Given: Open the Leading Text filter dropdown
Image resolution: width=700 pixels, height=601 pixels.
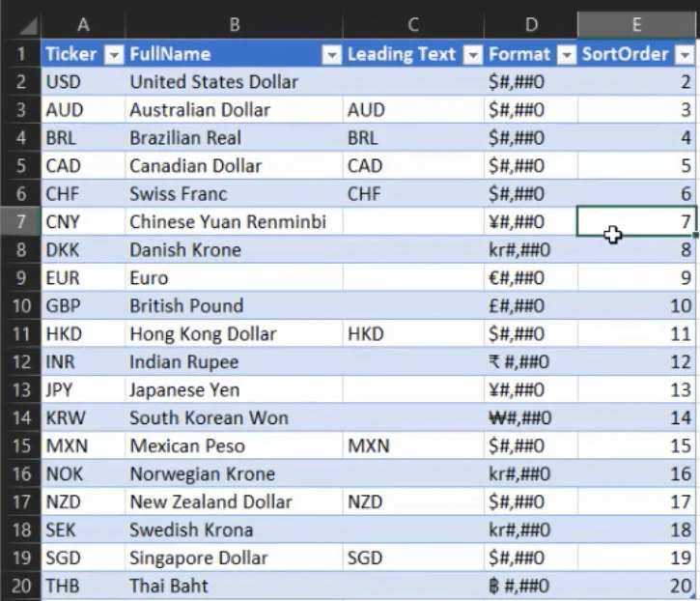Looking at the screenshot, I should (x=473, y=54).
